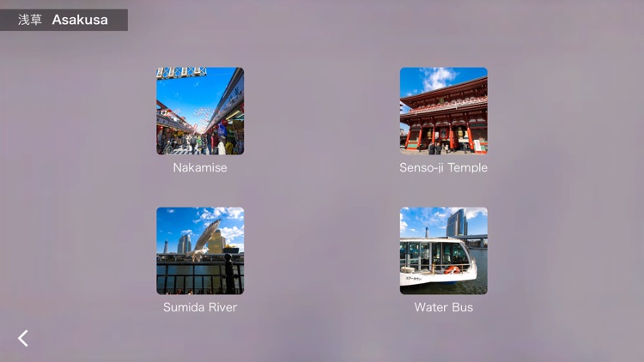Open the Senso-ji Temple photo thumbnail
Viewport: 644px width, 362px height.
(444, 111)
